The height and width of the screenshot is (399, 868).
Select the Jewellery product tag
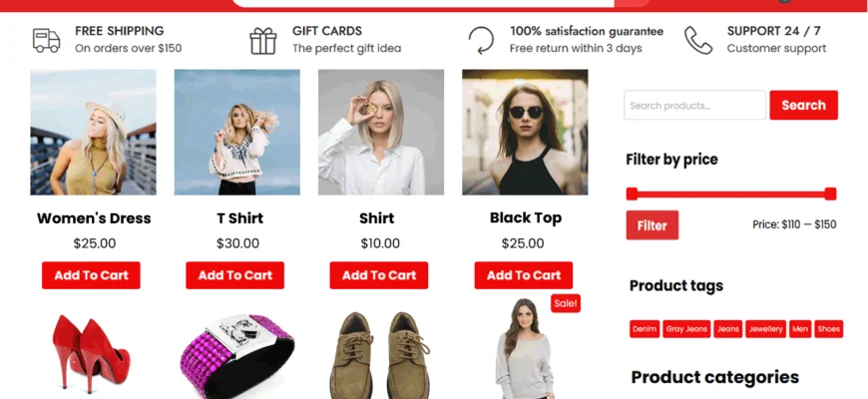point(765,329)
